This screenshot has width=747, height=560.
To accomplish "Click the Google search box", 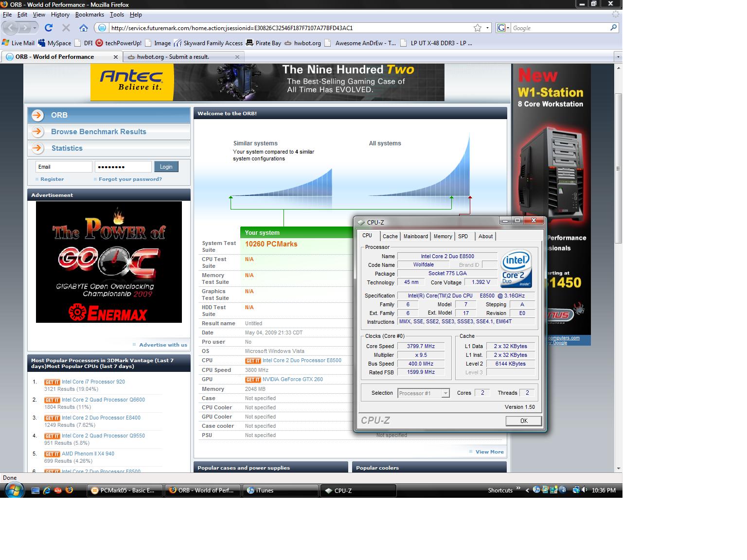I will (x=560, y=28).
